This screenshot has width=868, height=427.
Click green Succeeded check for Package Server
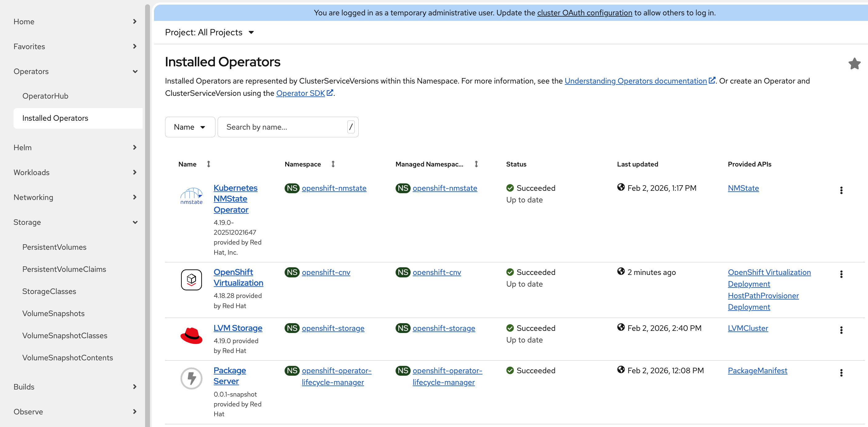click(x=510, y=370)
